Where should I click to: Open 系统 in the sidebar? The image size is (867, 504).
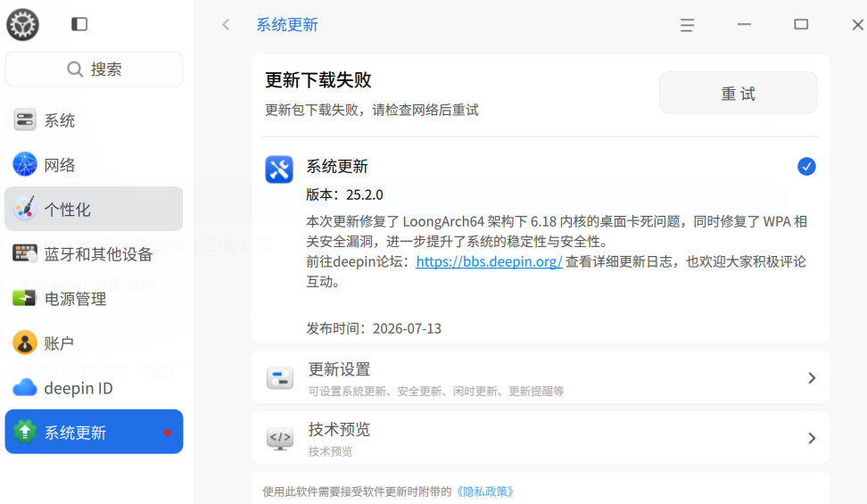[94, 120]
